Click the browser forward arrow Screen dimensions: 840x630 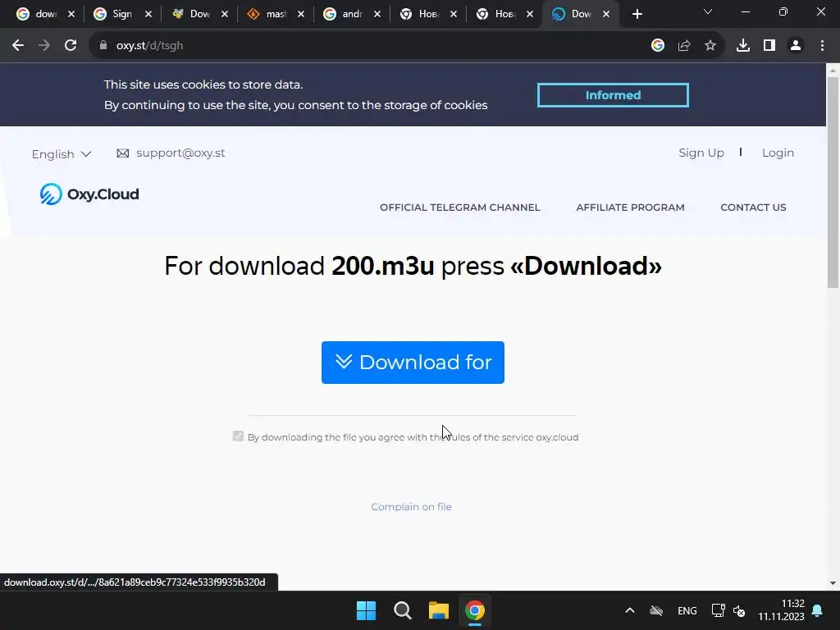pyautogui.click(x=44, y=46)
